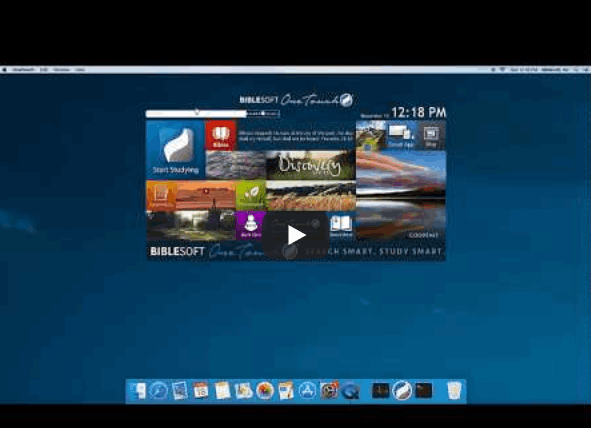This screenshot has height=428, width=591.
Task: Click the wheat field image tile
Action: click(x=311, y=195)
